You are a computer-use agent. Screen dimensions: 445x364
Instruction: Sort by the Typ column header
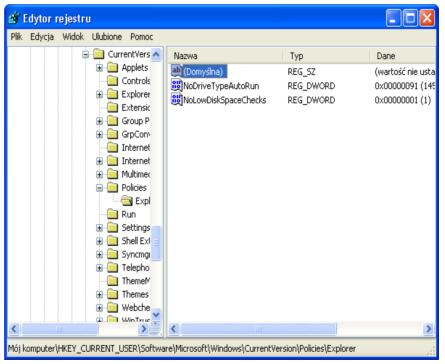click(x=326, y=56)
